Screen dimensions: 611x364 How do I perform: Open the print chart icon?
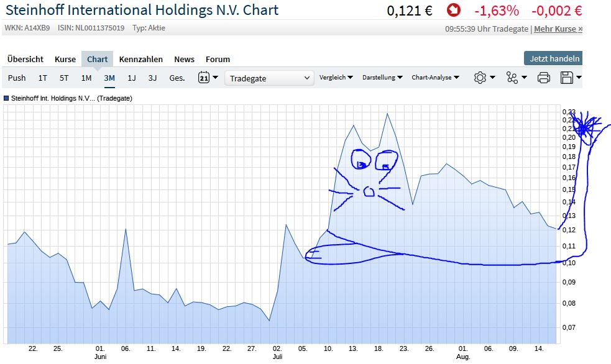(x=544, y=78)
